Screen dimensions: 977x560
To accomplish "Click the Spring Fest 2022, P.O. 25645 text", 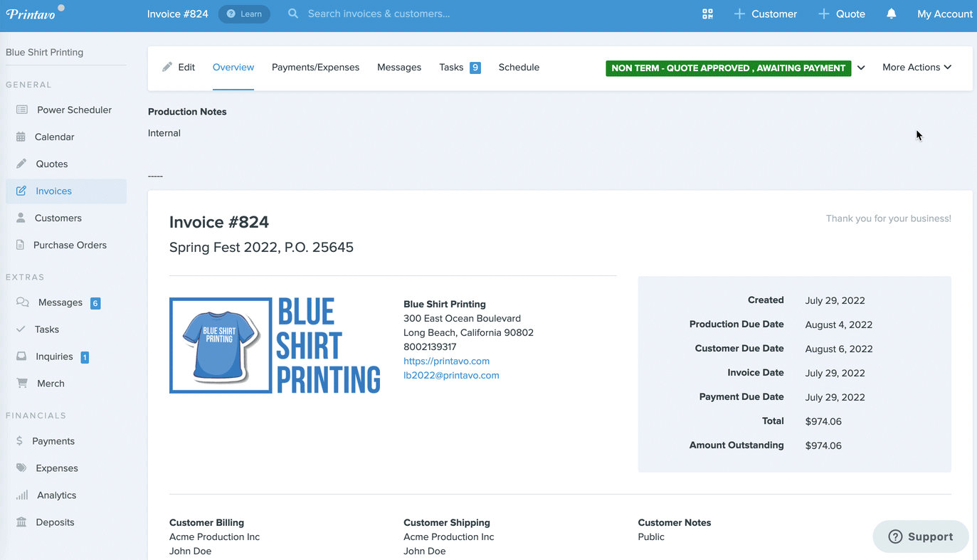I will click(x=261, y=248).
